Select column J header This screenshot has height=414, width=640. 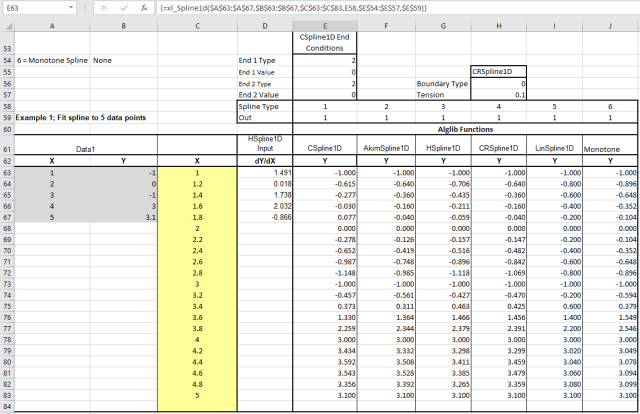608,24
